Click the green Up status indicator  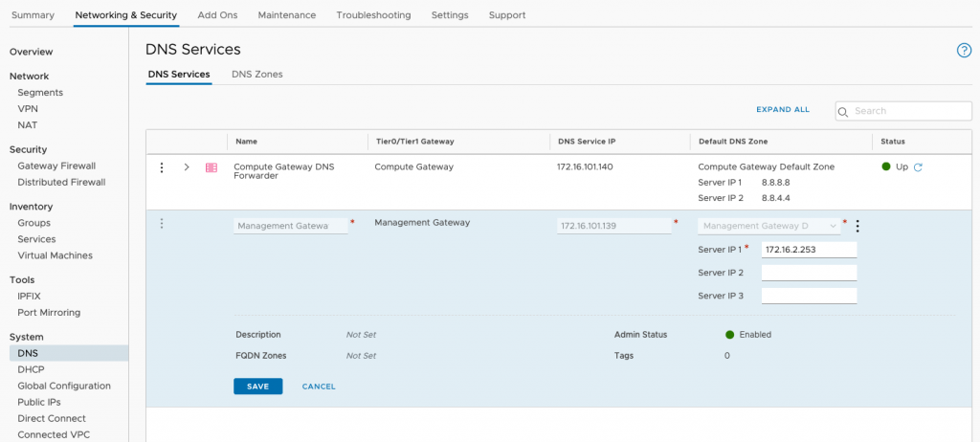click(885, 166)
